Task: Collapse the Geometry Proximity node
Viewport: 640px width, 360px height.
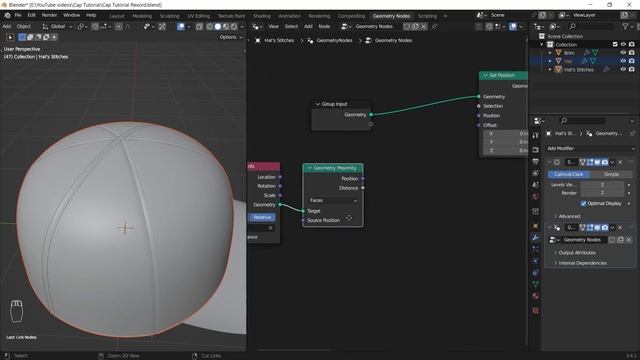Action: tap(309, 168)
